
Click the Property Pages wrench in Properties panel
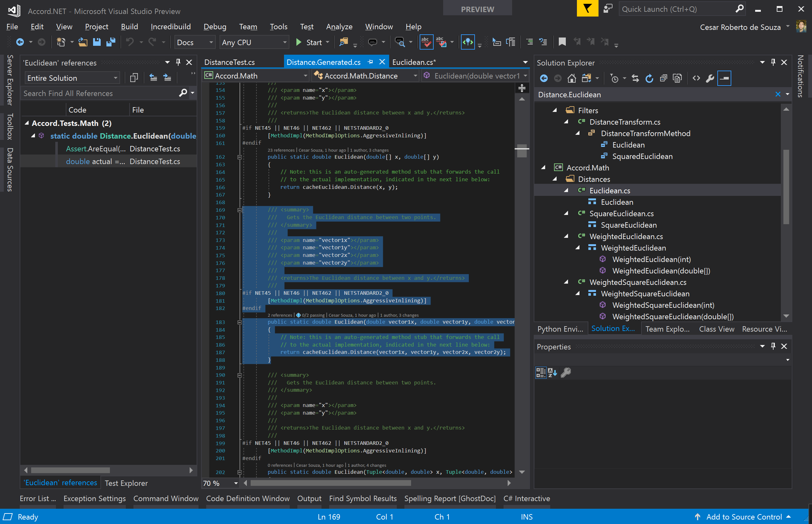[x=566, y=373]
